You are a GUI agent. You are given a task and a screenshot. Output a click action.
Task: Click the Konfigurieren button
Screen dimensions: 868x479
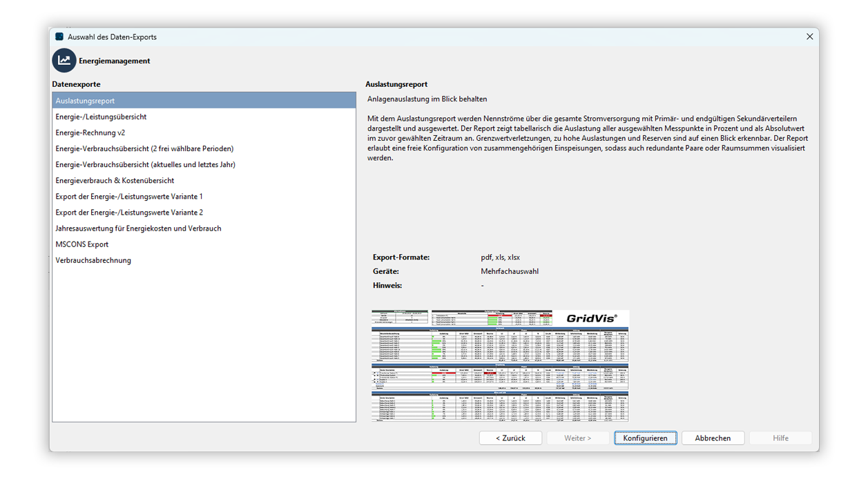pyautogui.click(x=645, y=438)
